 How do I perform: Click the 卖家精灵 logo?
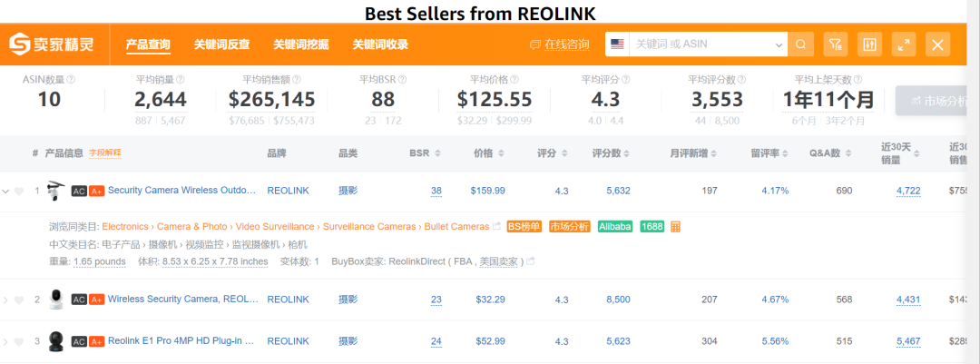point(51,44)
